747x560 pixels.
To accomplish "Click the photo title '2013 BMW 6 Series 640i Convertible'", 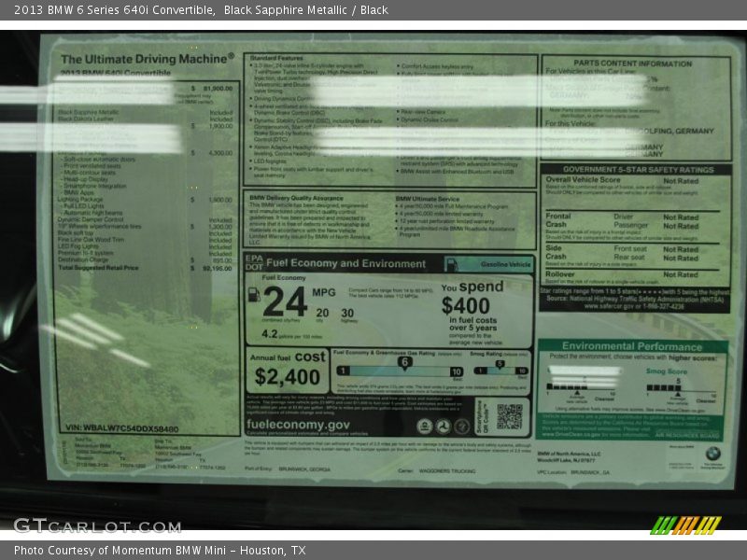I will 114,10.
